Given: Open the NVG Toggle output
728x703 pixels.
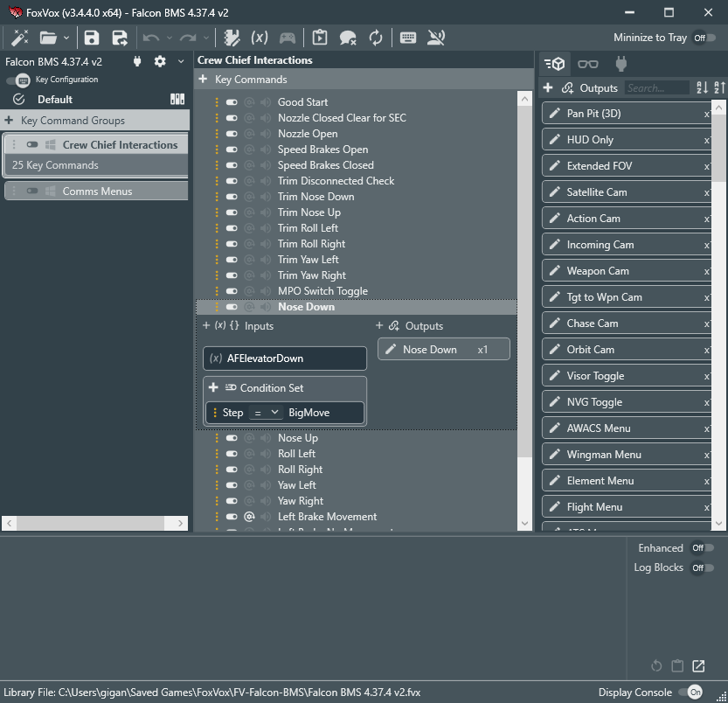Looking at the screenshot, I should pos(626,402).
